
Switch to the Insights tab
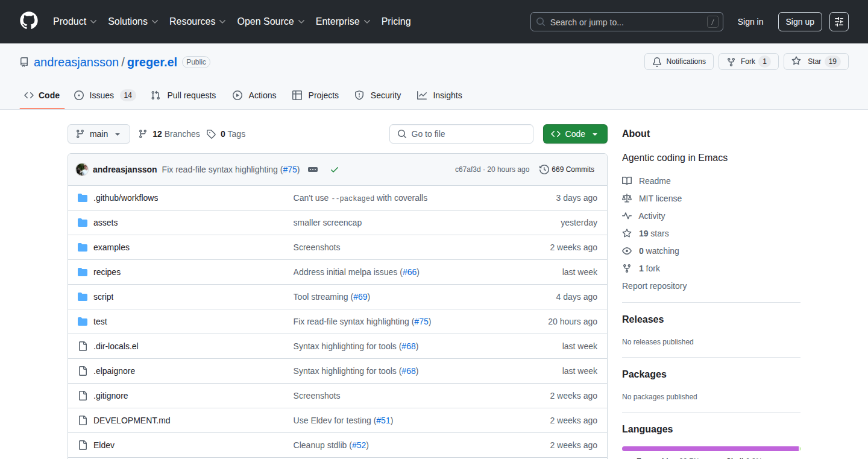click(439, 95)
